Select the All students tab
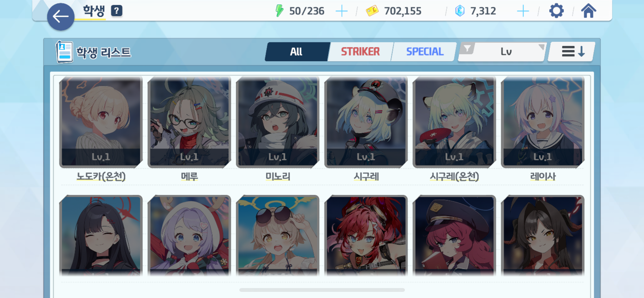This screenshot has width=644, height=298. [297, 52]
